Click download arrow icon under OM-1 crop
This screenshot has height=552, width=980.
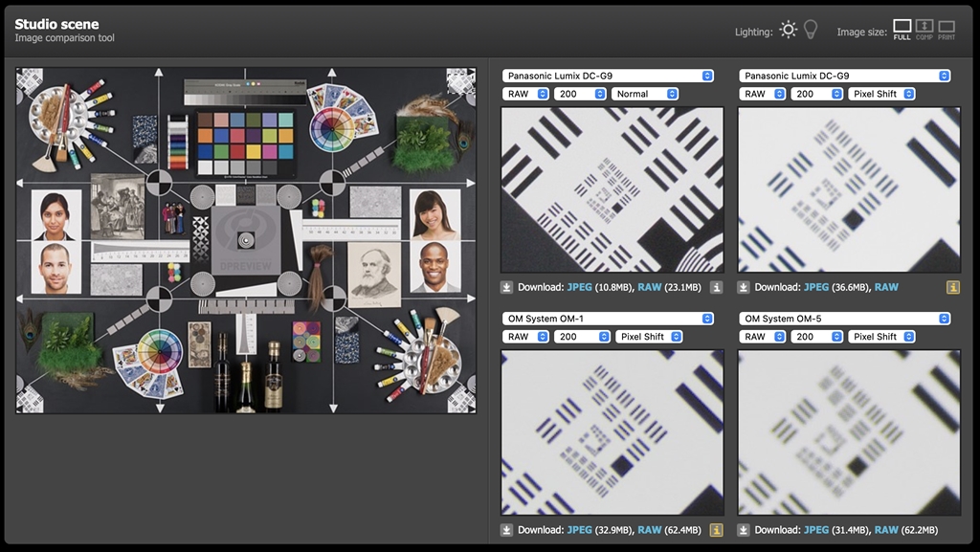point(507,530)
